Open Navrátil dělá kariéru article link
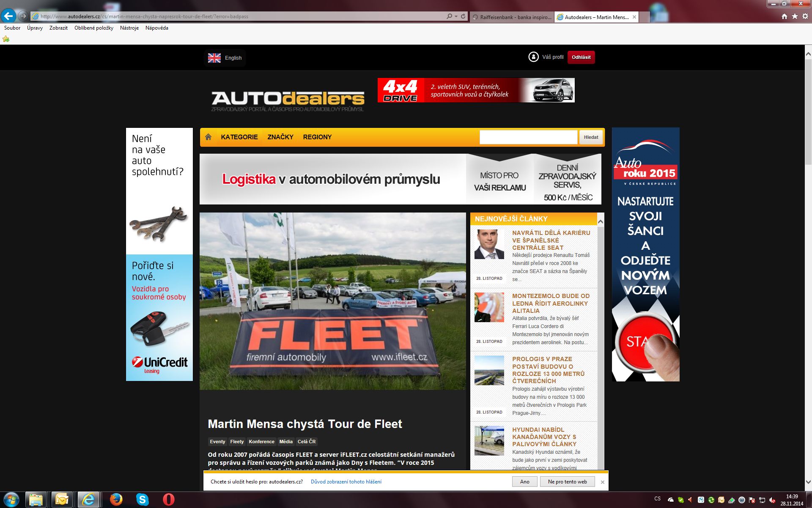Screen dimensions: 812x508 click(x=551, y=240)
